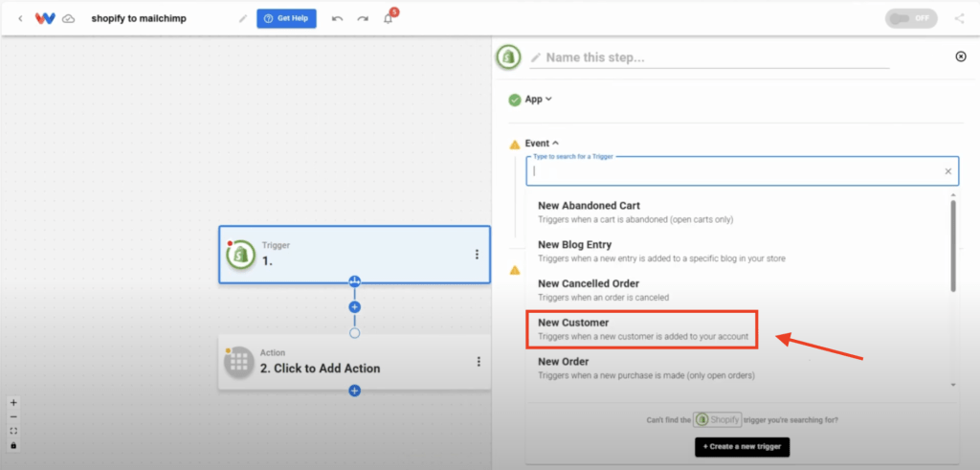980x470 pixels.
Task: Click the Shopify icon in panel header
Action: 509,57
